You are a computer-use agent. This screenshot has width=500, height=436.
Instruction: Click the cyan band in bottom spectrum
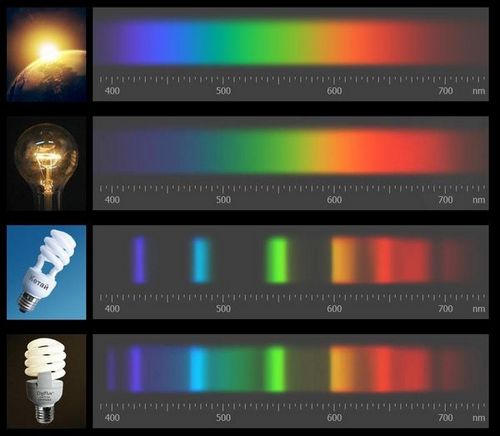tap(198, 369)
